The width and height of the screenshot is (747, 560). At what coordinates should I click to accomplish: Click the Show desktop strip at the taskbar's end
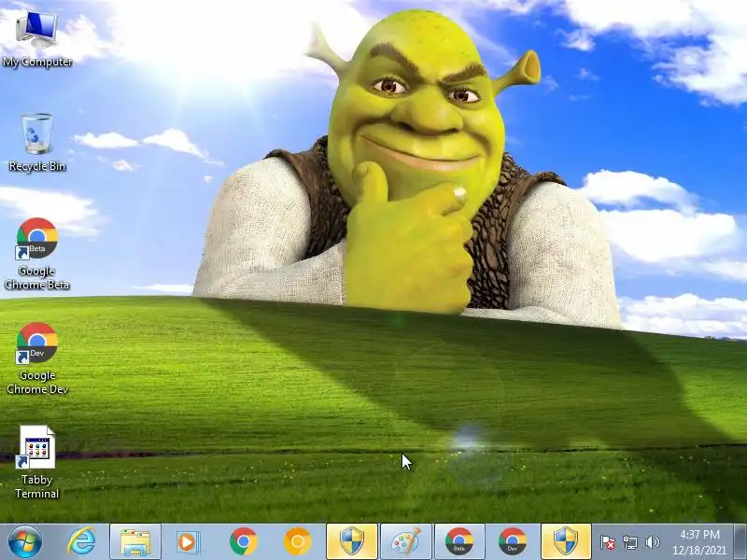point(740,542)
